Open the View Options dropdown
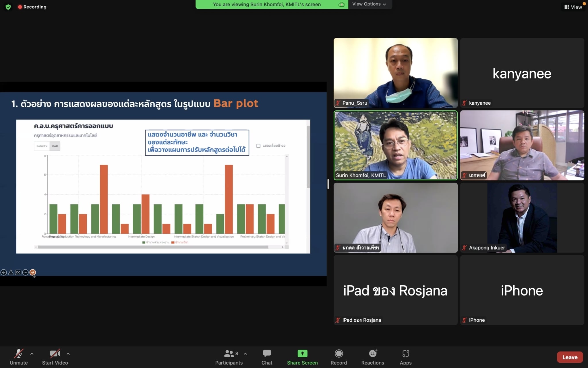588x368 pixels. click(369, 4)
